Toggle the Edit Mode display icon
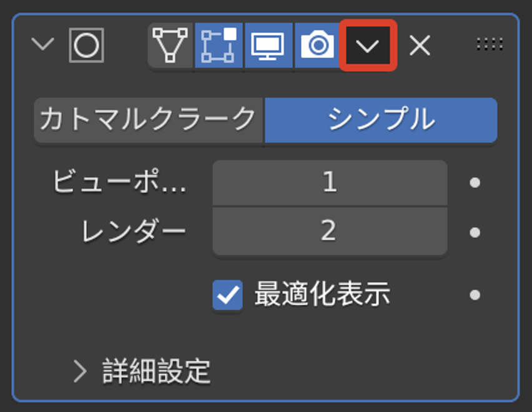The height and width of the screenshot is (412, 532). 219,45
